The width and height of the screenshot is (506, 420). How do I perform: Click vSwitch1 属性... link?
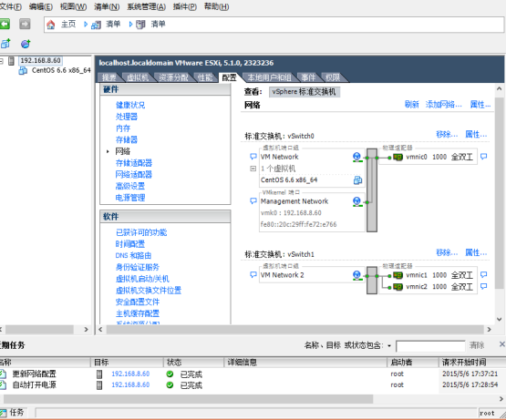click(476, 252)
